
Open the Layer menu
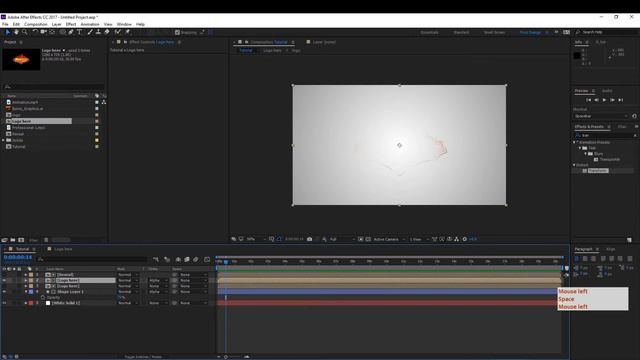click(x=57, y=24)
